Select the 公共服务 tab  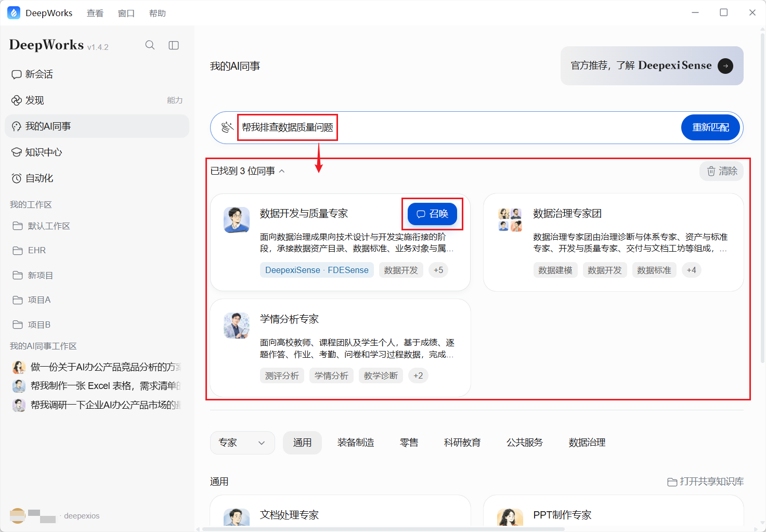[525, 443]
